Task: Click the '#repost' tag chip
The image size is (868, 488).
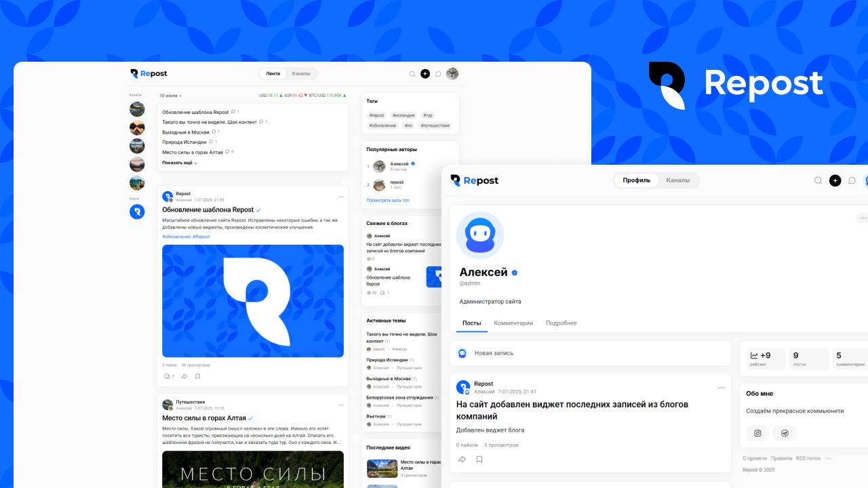Action: [x=377, y=115]
